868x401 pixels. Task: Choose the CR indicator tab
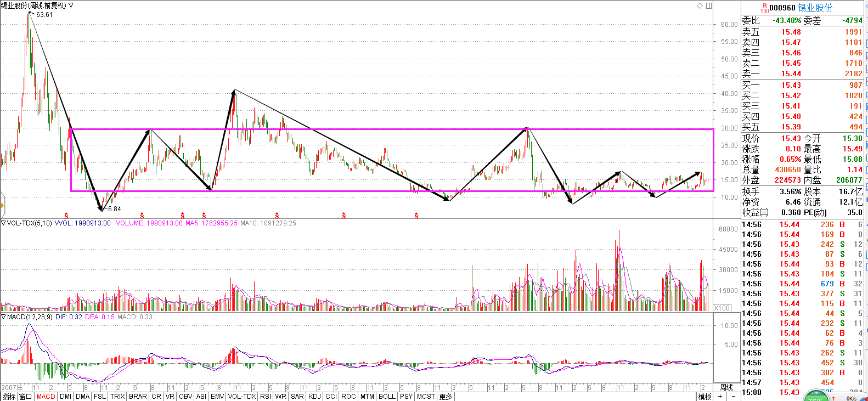(x=156, y=397)
